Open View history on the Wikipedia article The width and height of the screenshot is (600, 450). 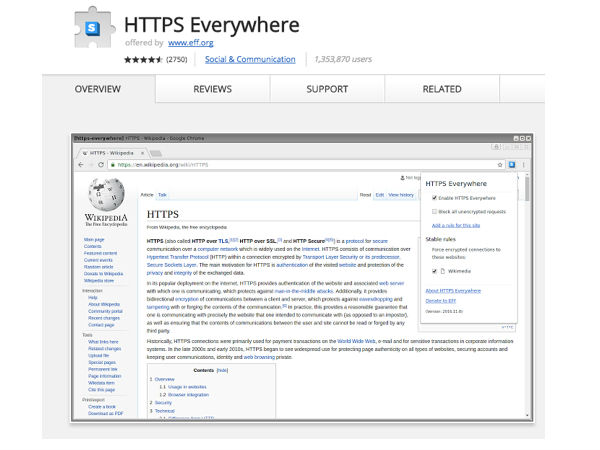(401, 195)
